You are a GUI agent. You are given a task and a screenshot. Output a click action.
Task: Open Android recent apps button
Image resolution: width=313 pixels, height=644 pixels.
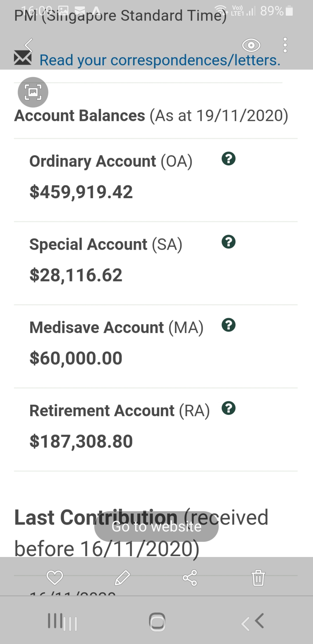[x=62, y=622]
